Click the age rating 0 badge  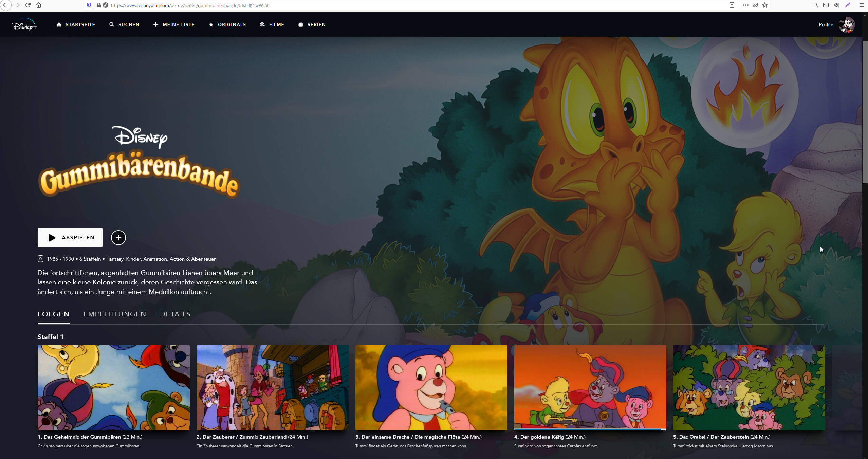pyautogui.click(x=40, y=259)
